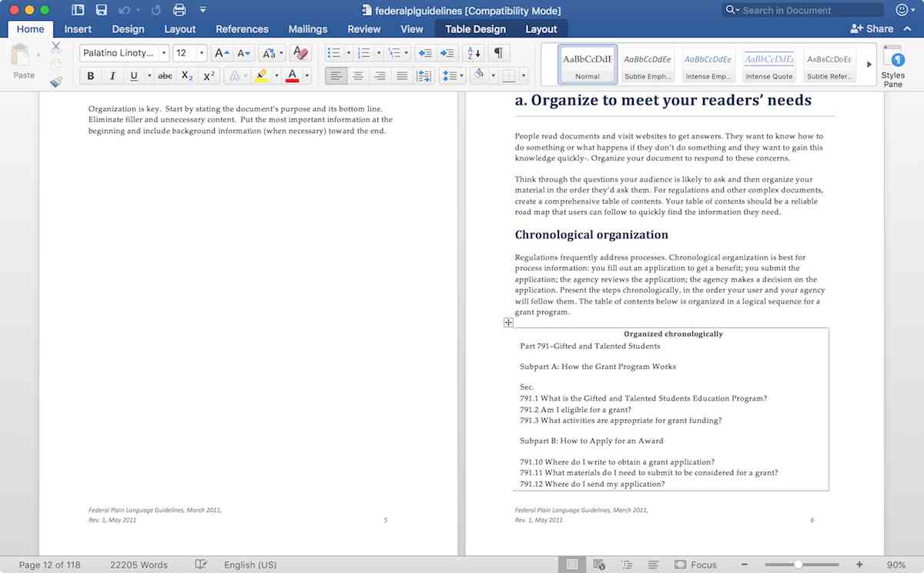Switch to the Table Design ribbon tab
This screenshot has height=573, width=924.
[475, 28]
